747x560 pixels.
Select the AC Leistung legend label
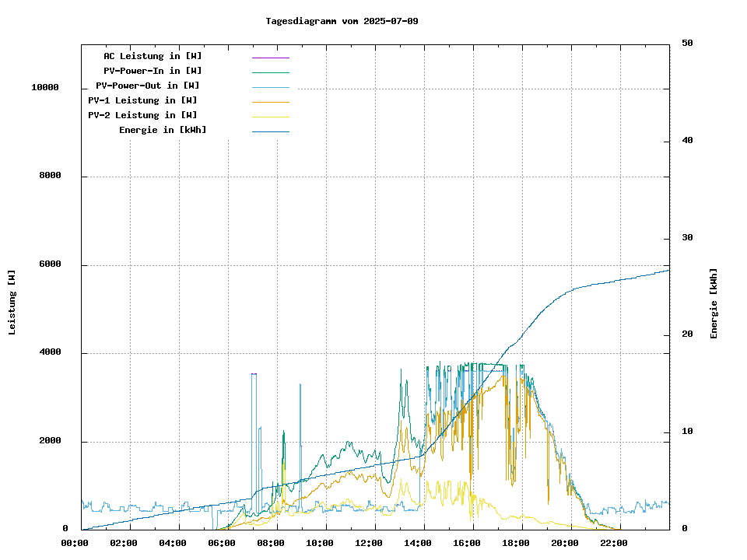point(153,56)
